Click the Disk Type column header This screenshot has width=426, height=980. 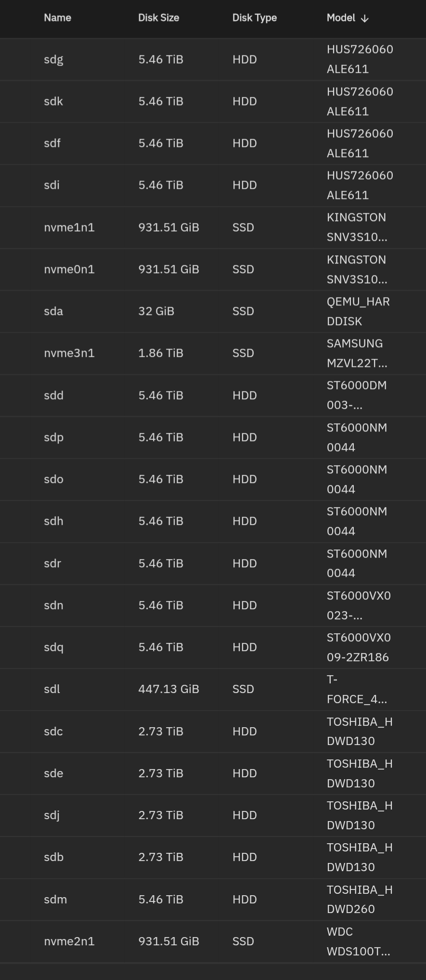pos(254,18)
